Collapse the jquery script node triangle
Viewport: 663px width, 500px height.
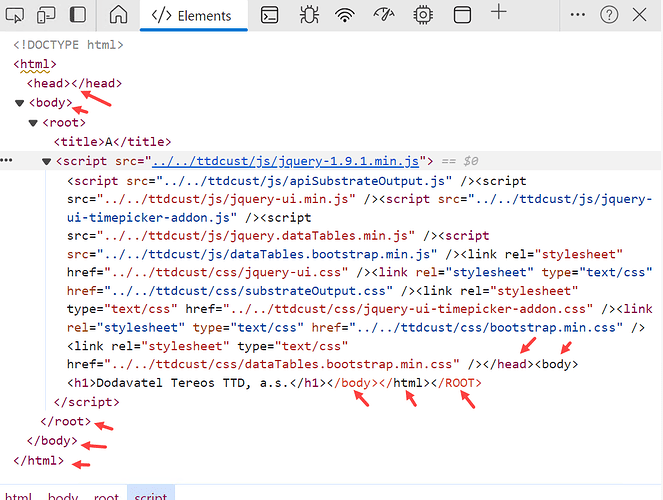[x=47, y=161]
